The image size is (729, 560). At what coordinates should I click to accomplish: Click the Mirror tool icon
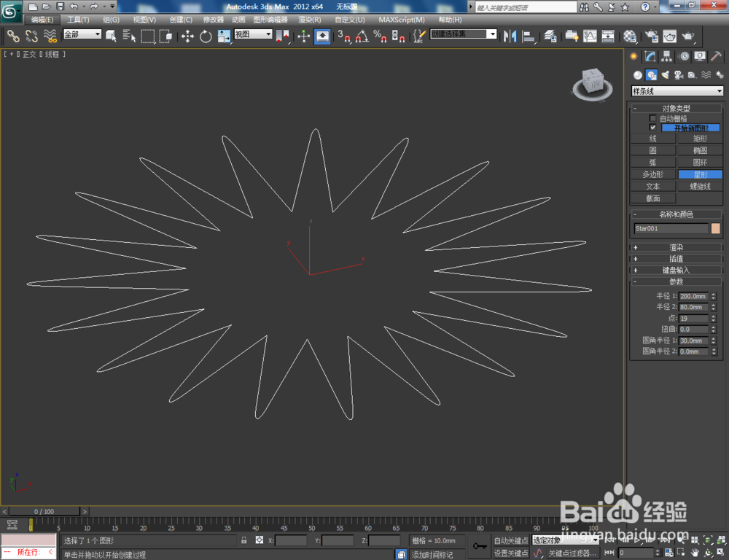510,36
